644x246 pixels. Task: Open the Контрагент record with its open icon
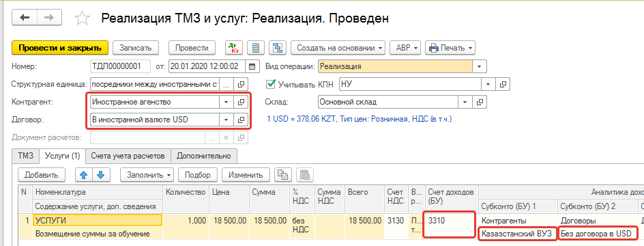point(241,102)
